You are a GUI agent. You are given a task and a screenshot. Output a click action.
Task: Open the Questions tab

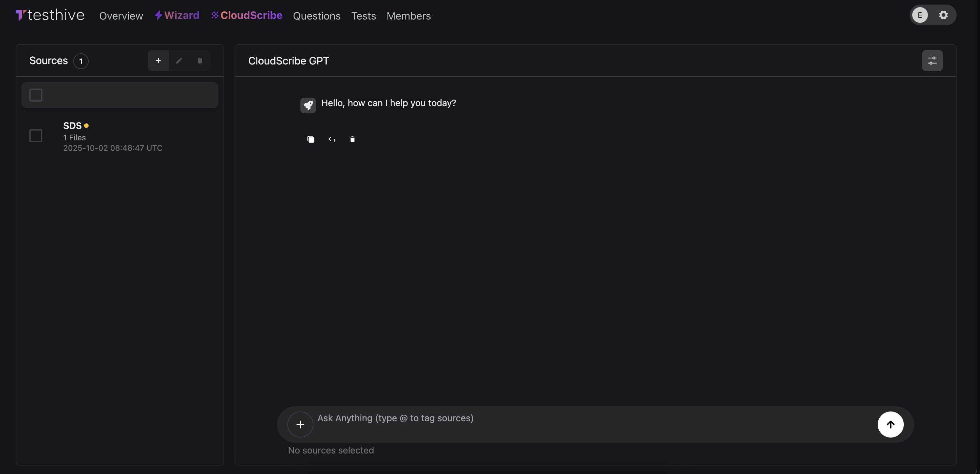[x=317, y=16]
